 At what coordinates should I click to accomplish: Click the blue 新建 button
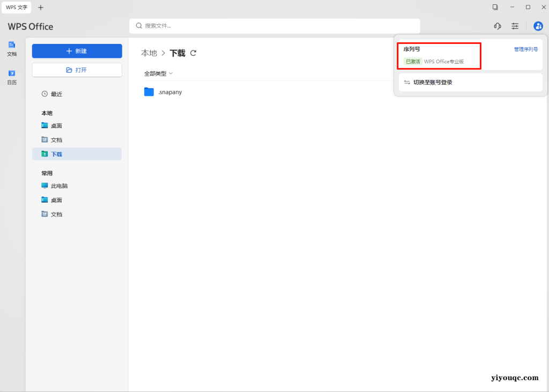click(77, 50)
